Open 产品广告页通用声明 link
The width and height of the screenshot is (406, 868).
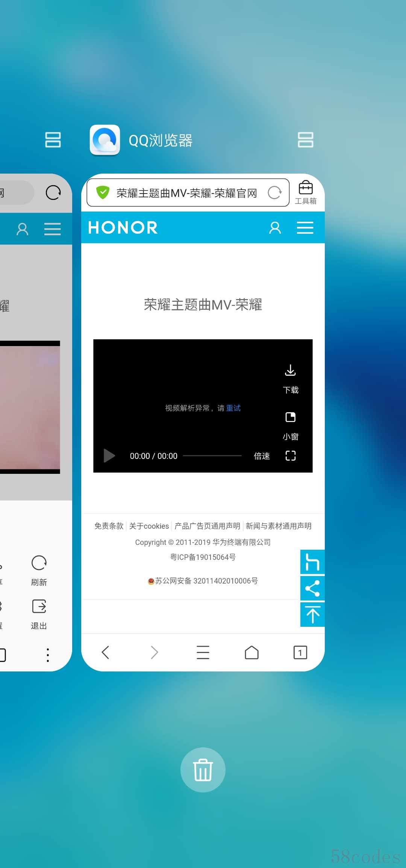tap(208, 526)
